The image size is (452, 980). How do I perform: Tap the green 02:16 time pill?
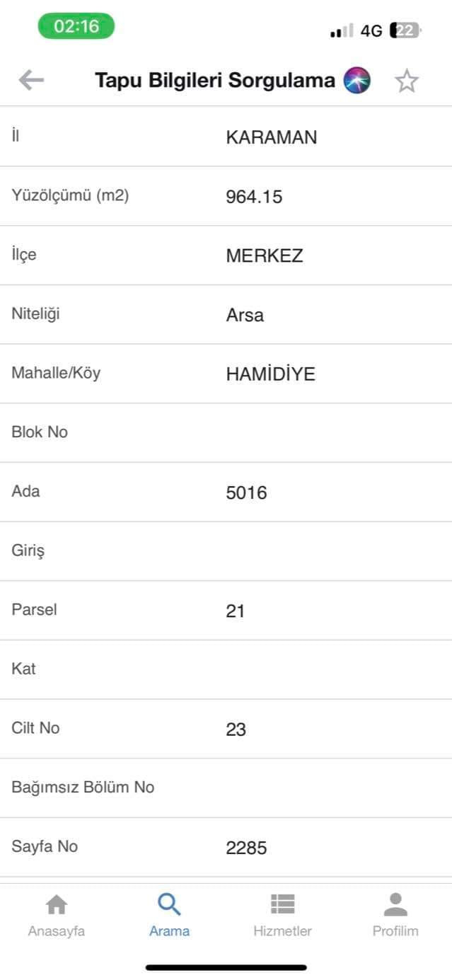click(x=76, y=26)
